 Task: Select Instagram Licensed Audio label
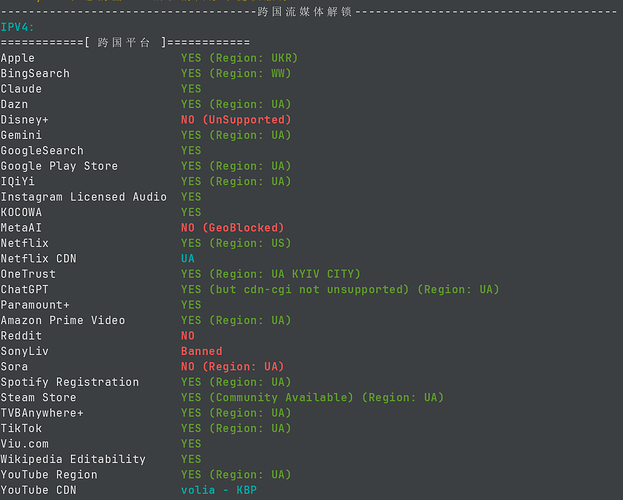click(x=83, y=197)
